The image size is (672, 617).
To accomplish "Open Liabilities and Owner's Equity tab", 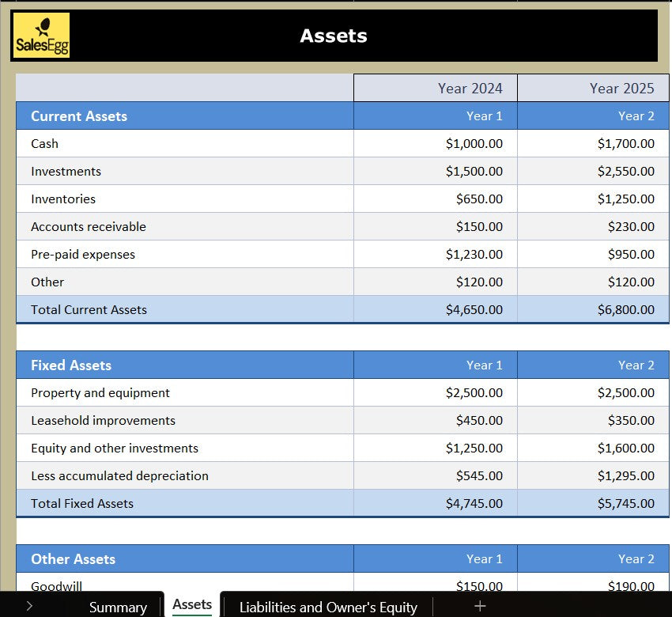I will [x=328, y=607].
